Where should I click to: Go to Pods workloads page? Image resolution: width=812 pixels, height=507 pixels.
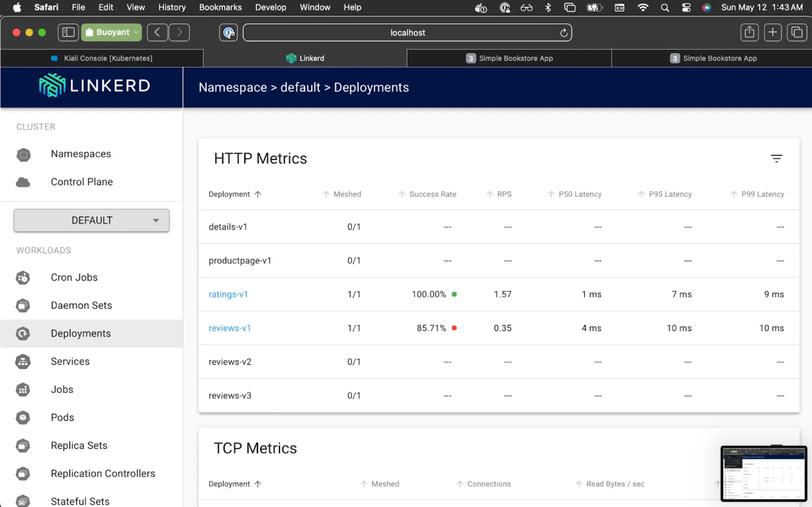click(x=63, y=417)
